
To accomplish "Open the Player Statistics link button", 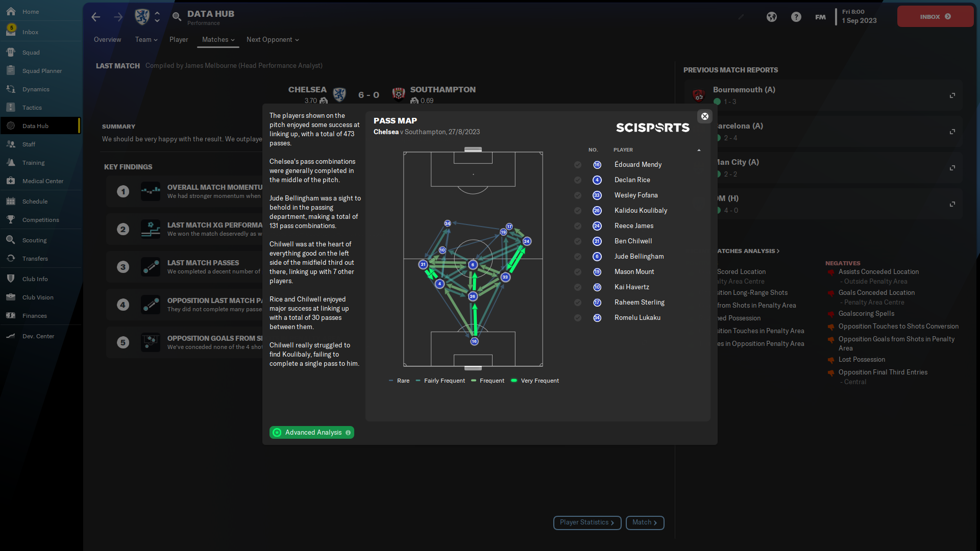I will coord(587,522).
